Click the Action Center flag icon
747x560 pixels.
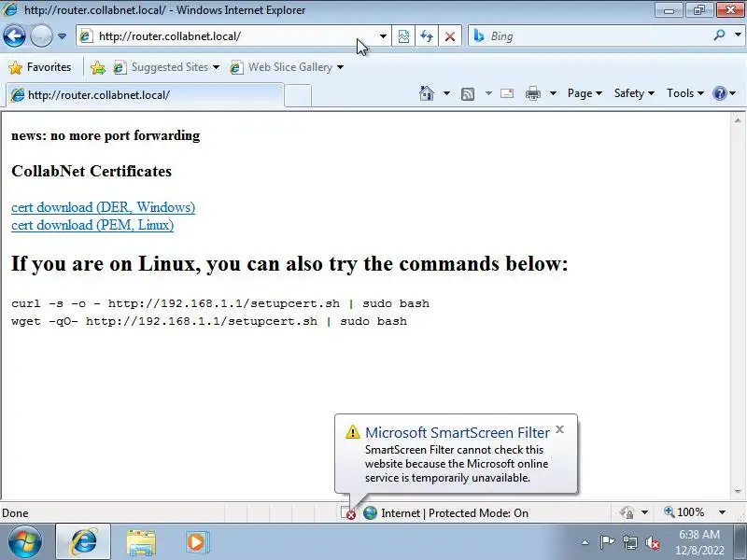click(607, 542)
